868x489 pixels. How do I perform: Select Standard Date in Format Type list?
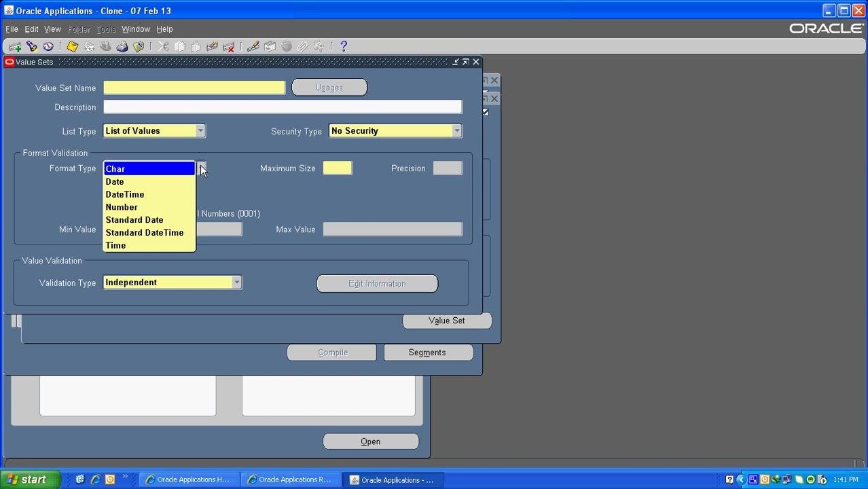point(149,220)
